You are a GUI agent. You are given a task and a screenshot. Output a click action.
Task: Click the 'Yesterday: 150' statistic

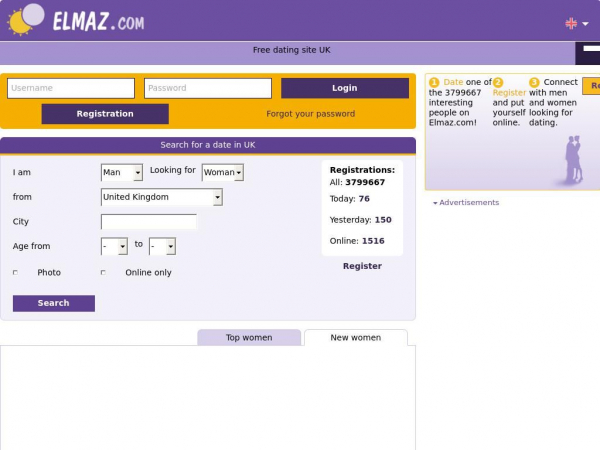(360, 220)
